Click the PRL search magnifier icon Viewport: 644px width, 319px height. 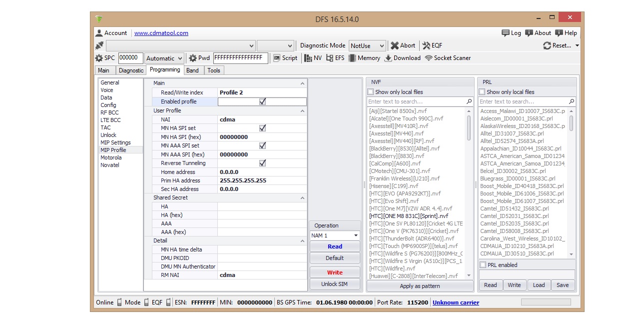point(572,101)
